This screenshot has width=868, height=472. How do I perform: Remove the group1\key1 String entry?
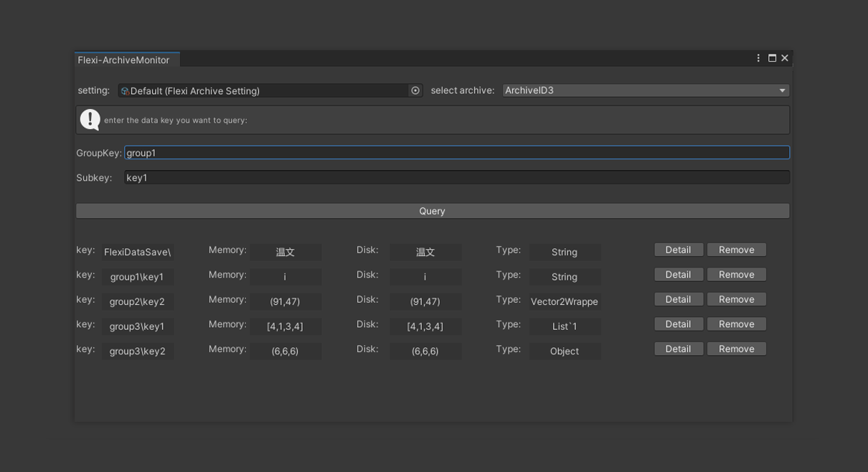[736, 274]
